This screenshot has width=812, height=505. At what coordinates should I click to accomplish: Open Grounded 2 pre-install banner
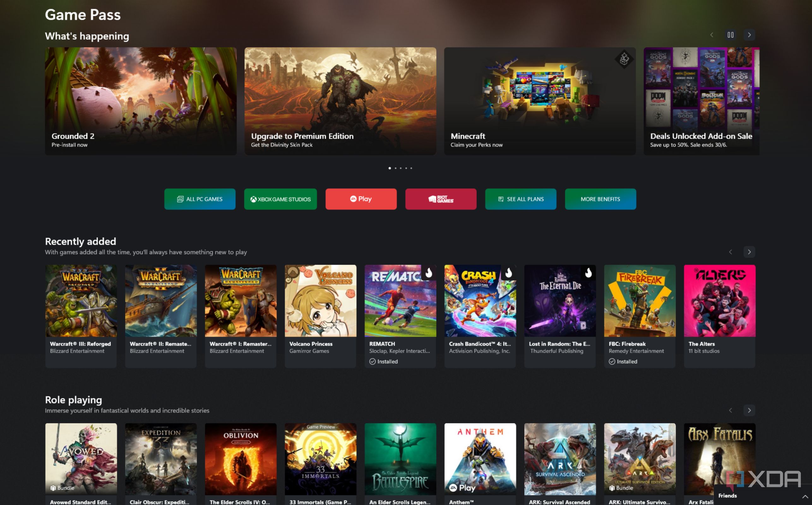click(141, 101)
